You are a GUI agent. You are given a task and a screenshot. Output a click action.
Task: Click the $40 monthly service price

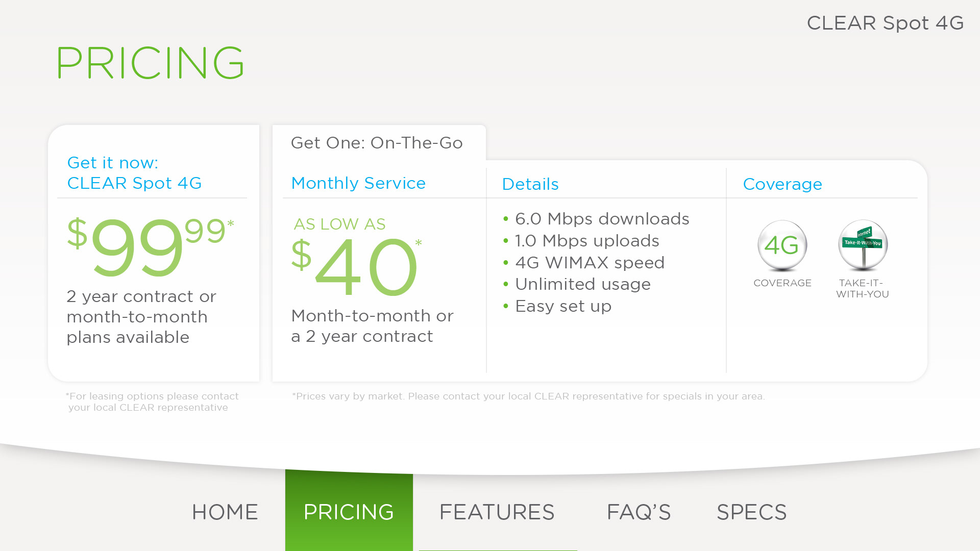tap(356, 266)
